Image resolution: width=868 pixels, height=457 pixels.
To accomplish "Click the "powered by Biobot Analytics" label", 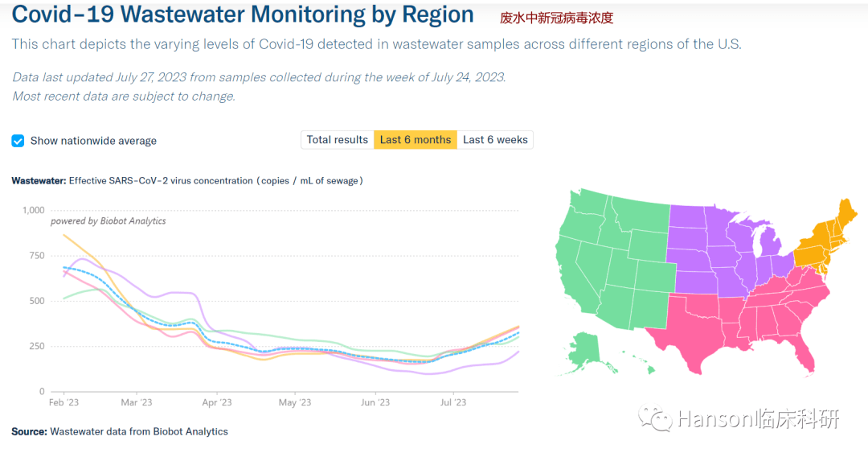I will 108,221.
